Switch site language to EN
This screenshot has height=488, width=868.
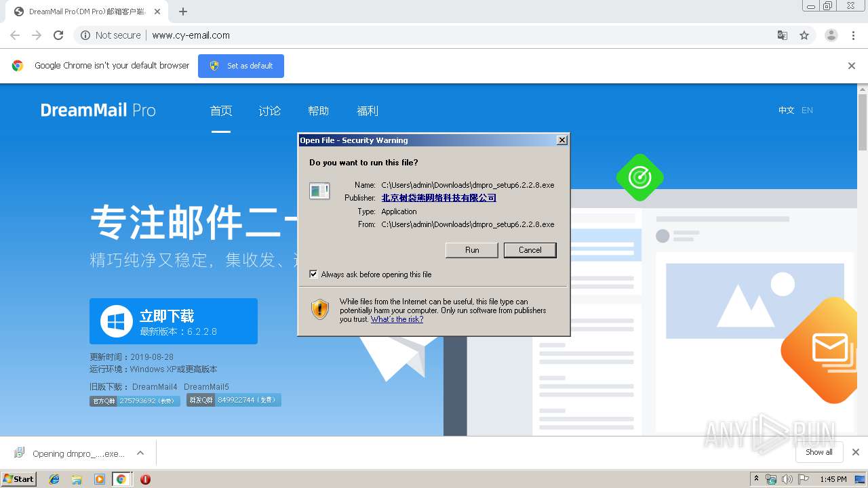[x=807, y=110]
